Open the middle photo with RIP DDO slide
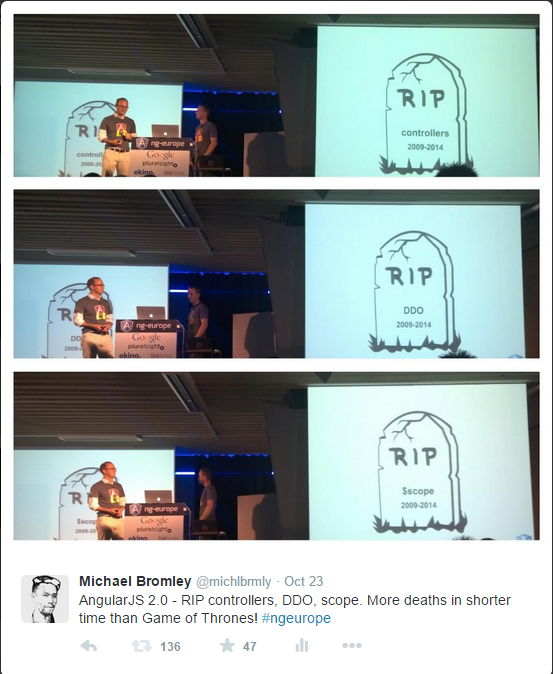The height and width of the screenshot is (674, 553). point(276,274)
